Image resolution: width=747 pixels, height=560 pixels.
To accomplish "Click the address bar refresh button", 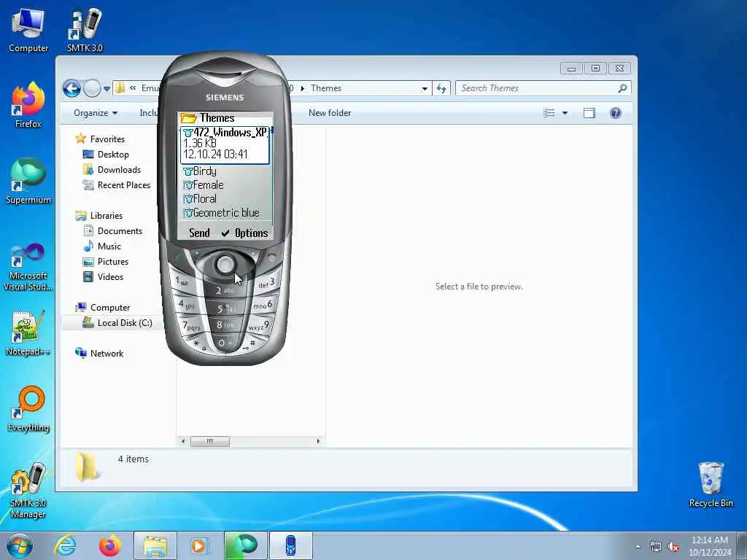I will coord(441,88).
